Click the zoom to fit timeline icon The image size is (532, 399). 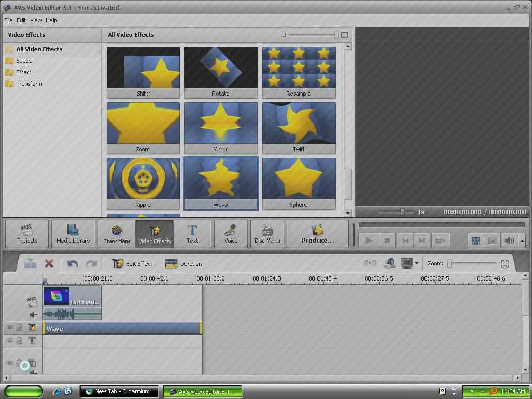(x=505, y=263)
